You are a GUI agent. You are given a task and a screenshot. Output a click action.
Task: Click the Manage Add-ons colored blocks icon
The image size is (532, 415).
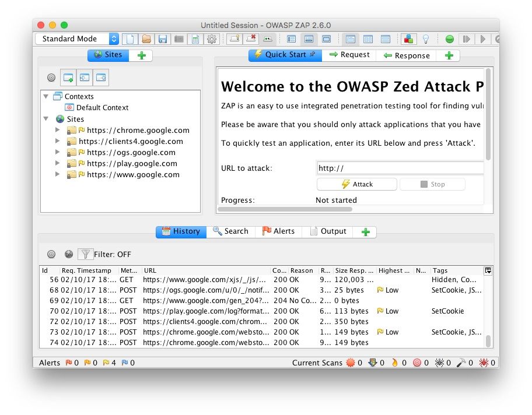click(408, 39)
